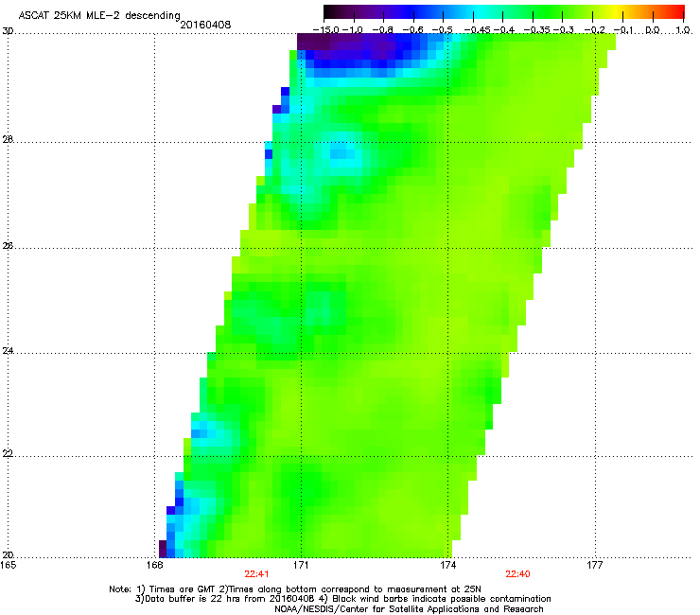Click the latitude axis label 24
The height and width of the screenshot is (615, 700).
click(8, 351)
